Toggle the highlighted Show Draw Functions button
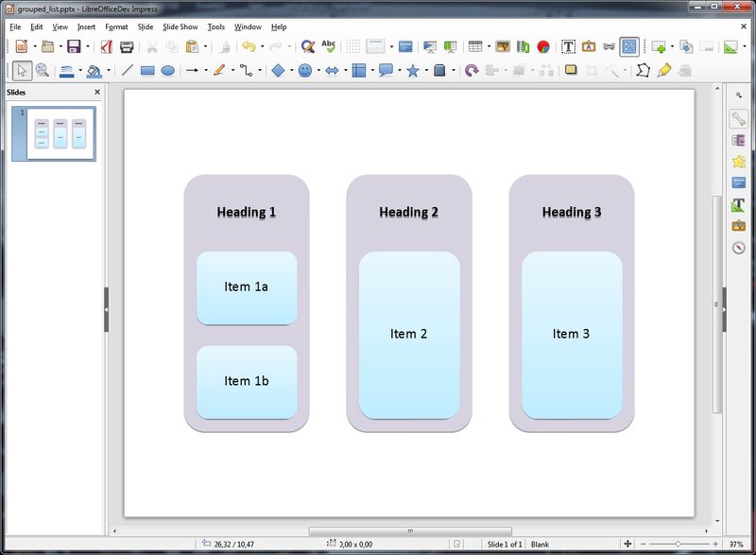The width and height of the screenshot is (756, 555). (629, 46)
